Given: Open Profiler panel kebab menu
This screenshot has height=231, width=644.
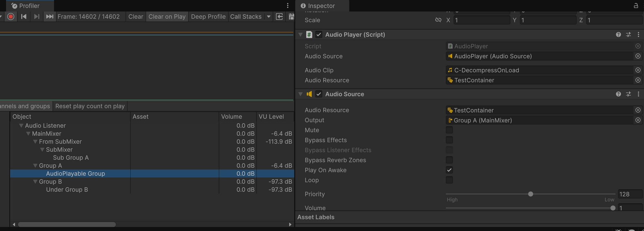Looking at the screenshot, I should [288, 5].
